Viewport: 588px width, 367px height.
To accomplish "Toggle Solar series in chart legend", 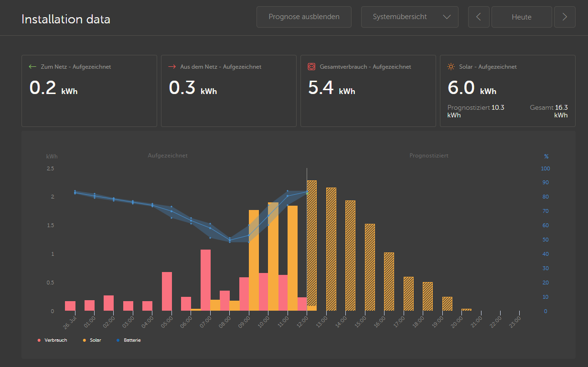I will (92, 340).
